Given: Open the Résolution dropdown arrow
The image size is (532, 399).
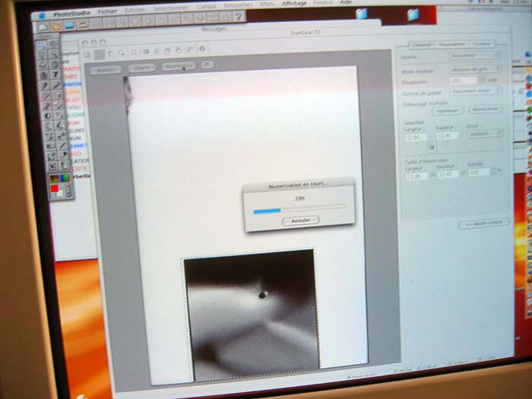Looking at the screenshot, I should click(483, 81).
